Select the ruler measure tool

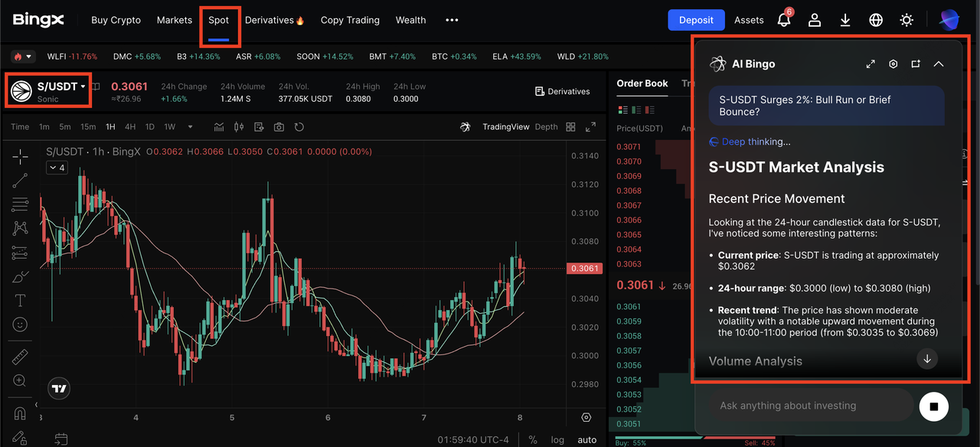20,357
